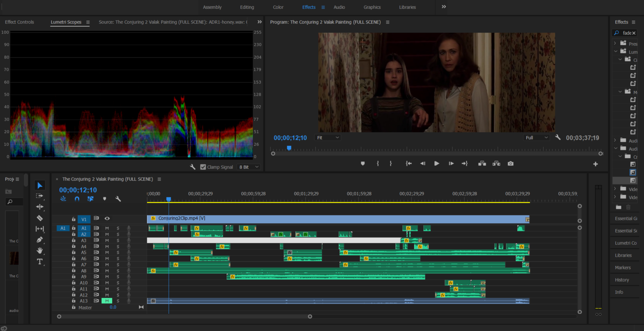Mute track A1

107,228
